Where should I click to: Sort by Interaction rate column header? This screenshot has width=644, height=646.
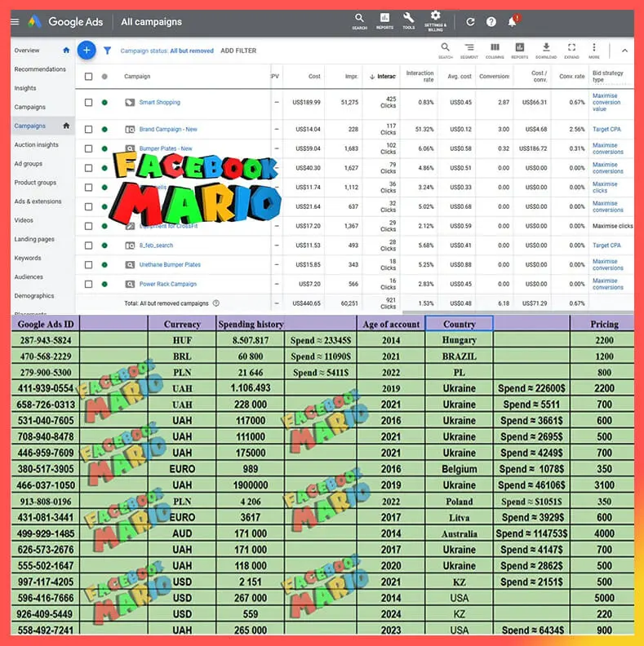click(x=420, y=76)
